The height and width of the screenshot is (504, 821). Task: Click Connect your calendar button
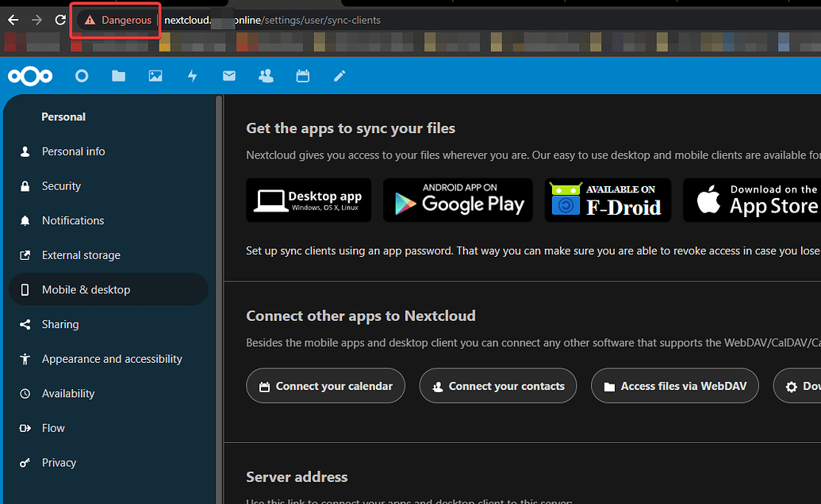(x=326, y=386)
